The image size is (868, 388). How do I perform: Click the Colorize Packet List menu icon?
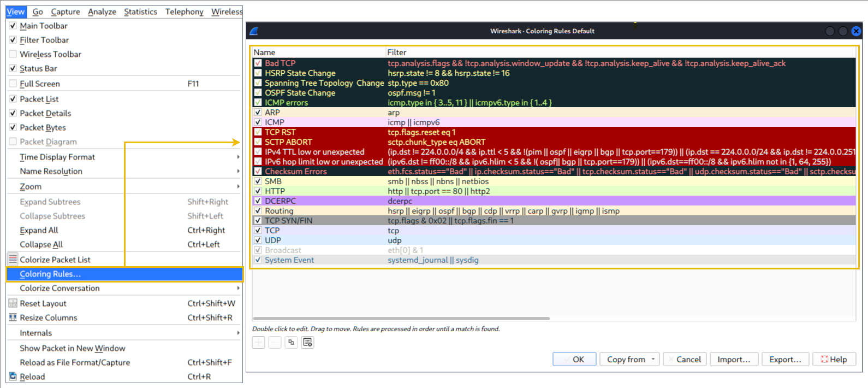tap(13, 259)
